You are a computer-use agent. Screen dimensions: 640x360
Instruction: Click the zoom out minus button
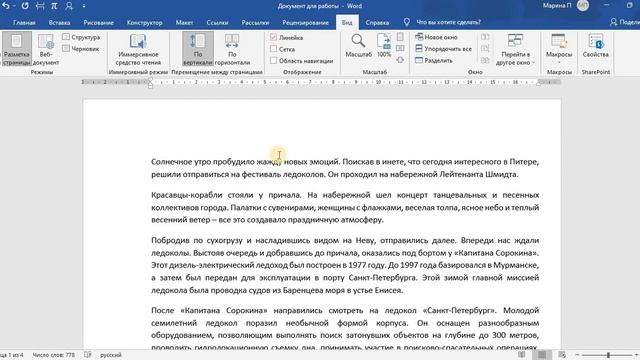(x=576, y=355)
